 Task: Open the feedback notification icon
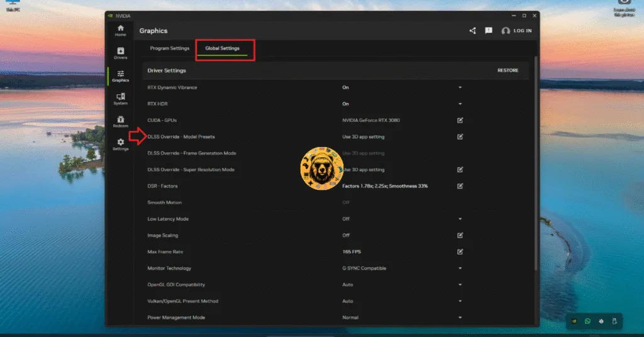coord(488,31)
